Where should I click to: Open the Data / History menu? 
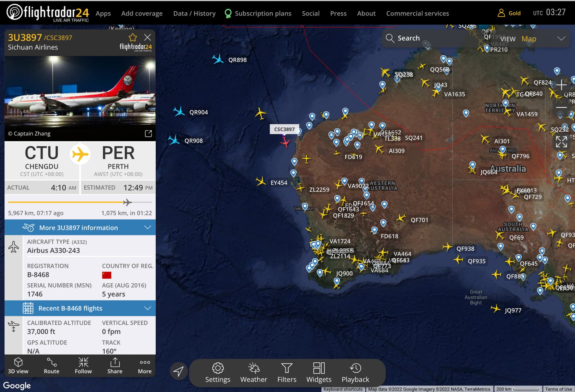coord(194,13)
